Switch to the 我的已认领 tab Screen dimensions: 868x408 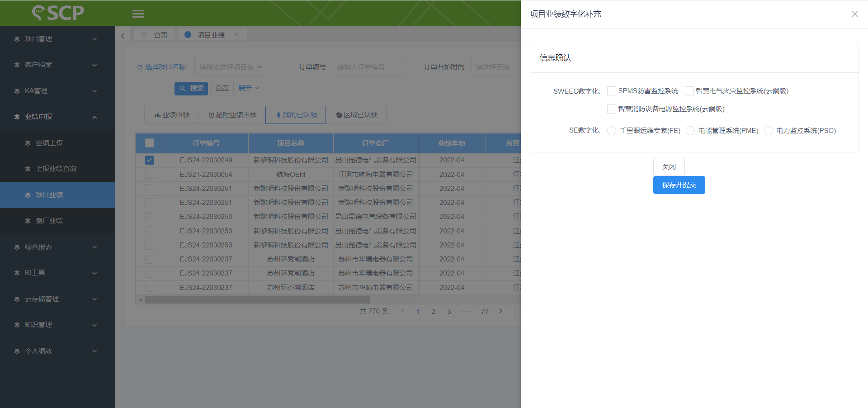(296, 115)
